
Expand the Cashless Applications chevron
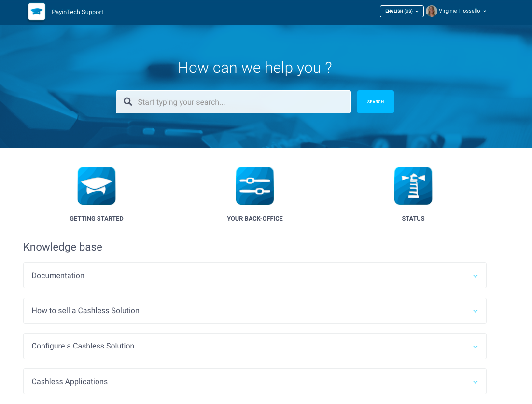[476, 382]
